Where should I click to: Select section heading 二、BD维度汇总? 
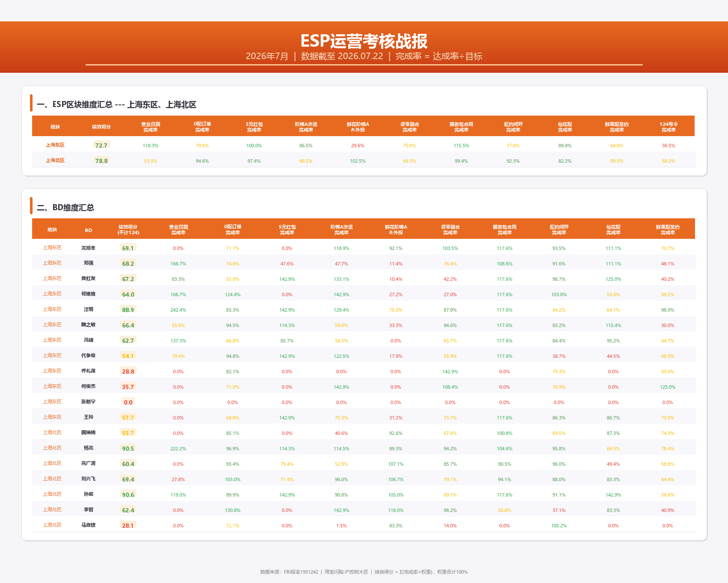coord(66,208)
